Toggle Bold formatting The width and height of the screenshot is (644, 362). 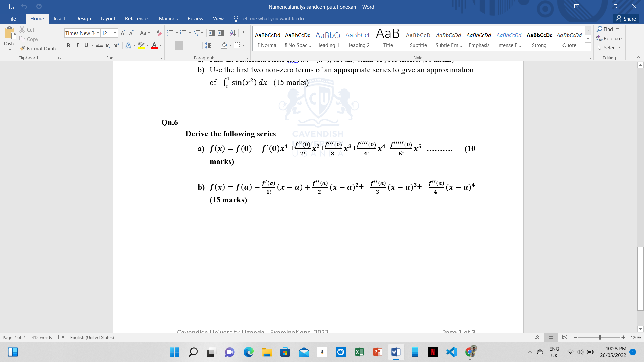coord(68,46)
